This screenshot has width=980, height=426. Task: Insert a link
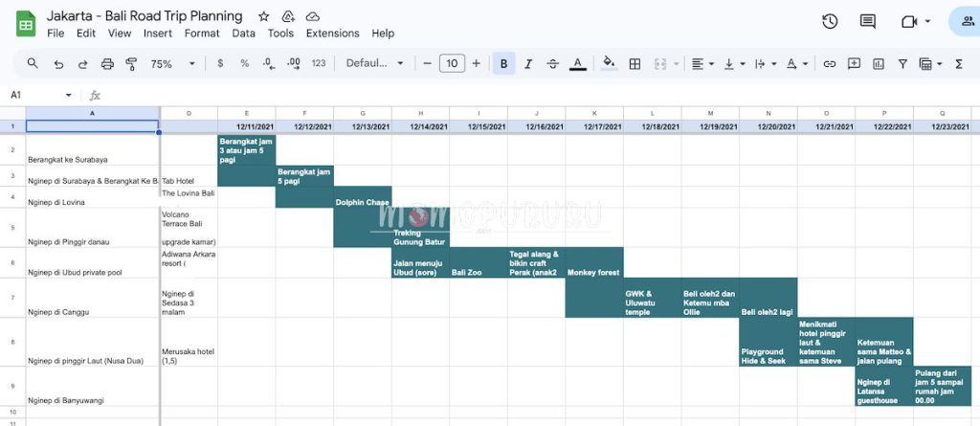point(830,64)
